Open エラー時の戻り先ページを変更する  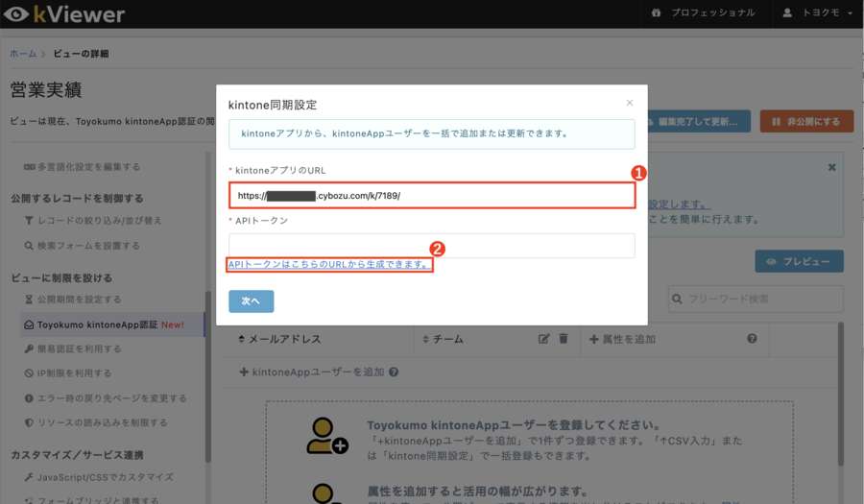106,398
